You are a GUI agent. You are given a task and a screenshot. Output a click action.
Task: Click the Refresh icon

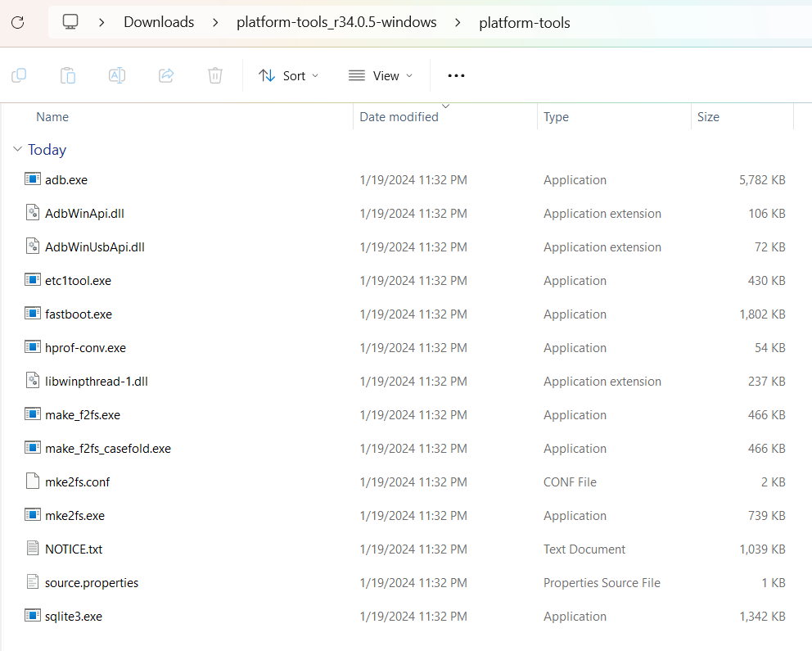[x=16, y=22]
